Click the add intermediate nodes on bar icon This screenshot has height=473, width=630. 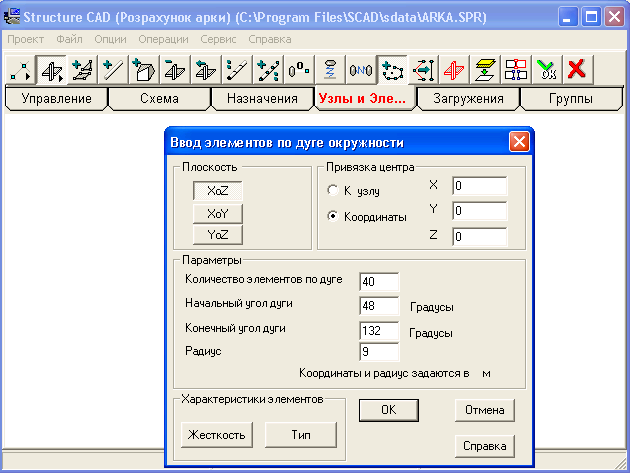click(268, 70)
